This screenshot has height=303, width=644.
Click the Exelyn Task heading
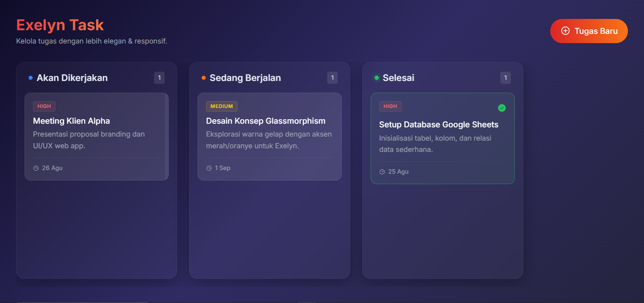[x=60, y=25]
